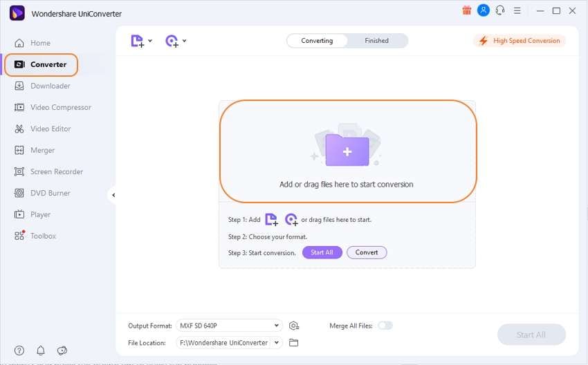Enable High Speed Conversion
This screenshot has height=365, width=588.
[520, 41]
